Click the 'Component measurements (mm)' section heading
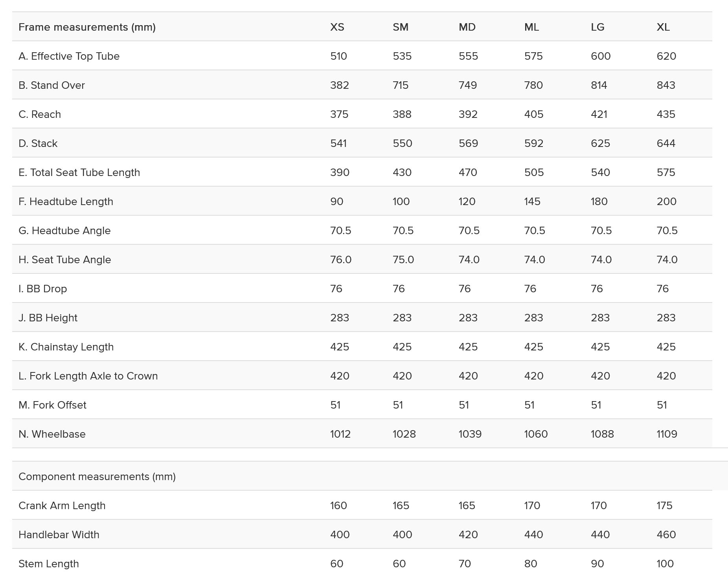728x583 pixels. click(x=97, y=477)
